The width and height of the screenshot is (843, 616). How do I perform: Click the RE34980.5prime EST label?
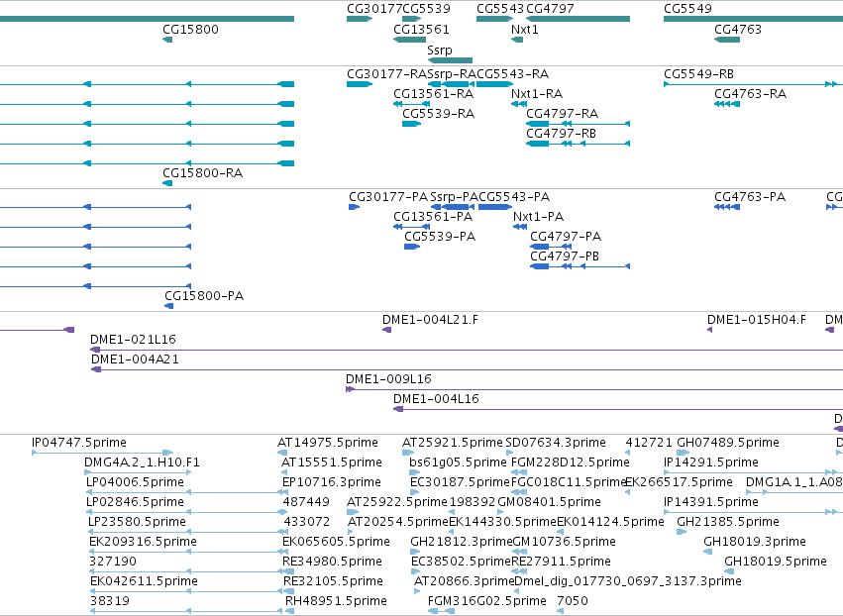(333, 563)
